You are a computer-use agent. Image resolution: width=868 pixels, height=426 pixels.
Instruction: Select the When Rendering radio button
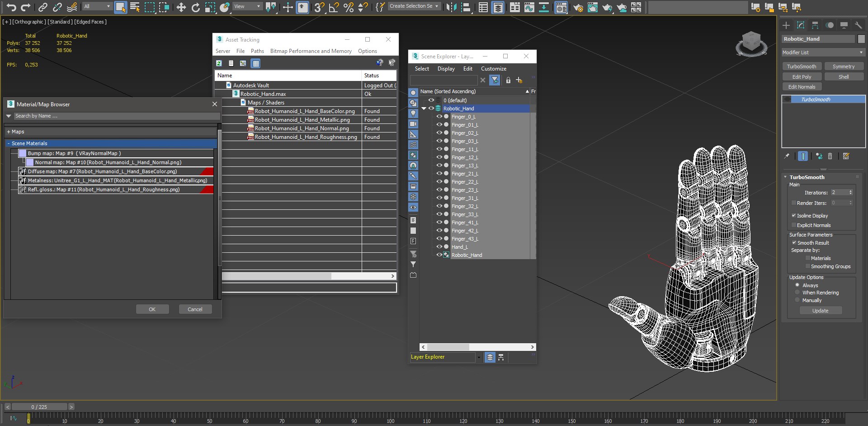pyautogui.click(x=797, y=293)
